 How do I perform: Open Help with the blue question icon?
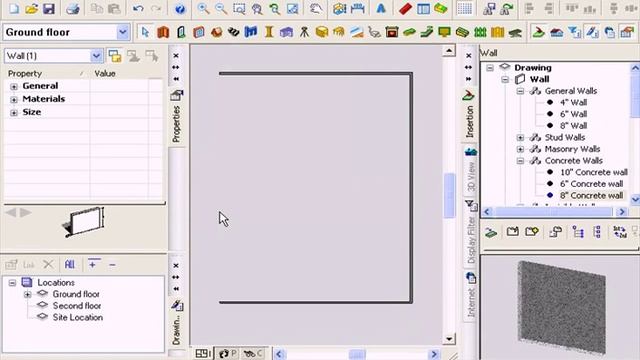(x=180, y=9)
